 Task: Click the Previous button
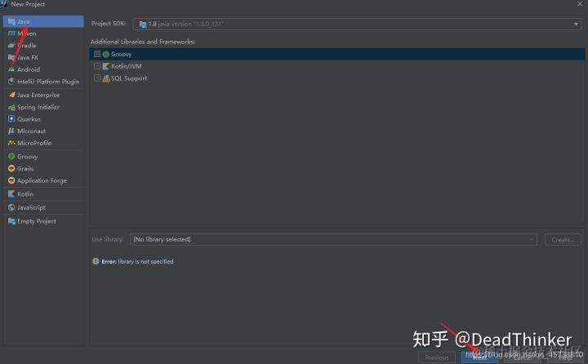coord(437,357)
